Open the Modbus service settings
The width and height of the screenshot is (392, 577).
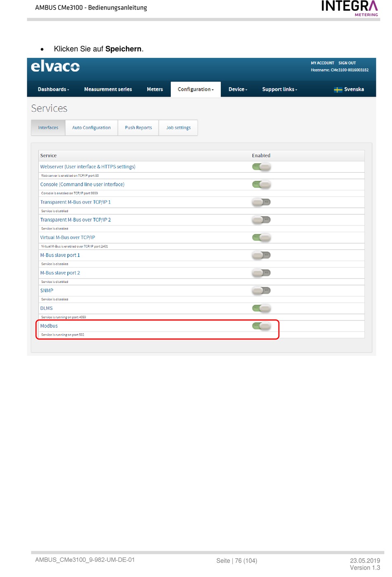click(x=49, y=326)
